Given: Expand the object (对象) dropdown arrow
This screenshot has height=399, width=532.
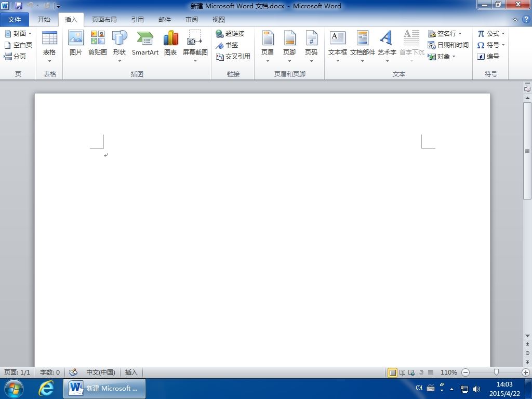Looking at the screenshot, I should coord(454,56).
